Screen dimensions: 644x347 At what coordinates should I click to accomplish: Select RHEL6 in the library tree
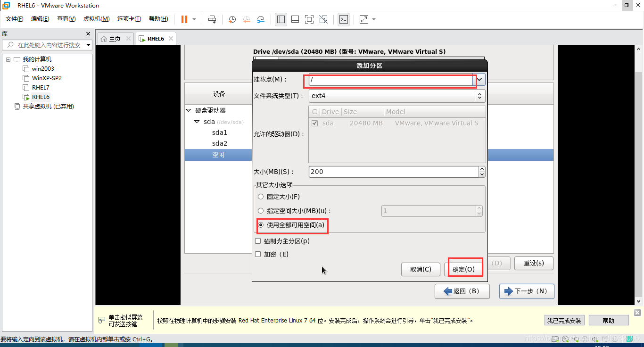41,97
